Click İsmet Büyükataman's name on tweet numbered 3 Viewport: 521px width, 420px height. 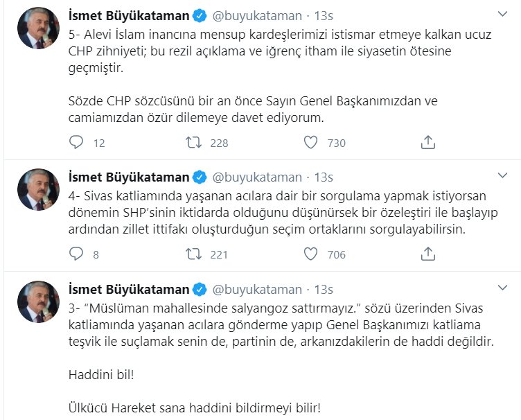pyautogui.click(x=130, y=289)
